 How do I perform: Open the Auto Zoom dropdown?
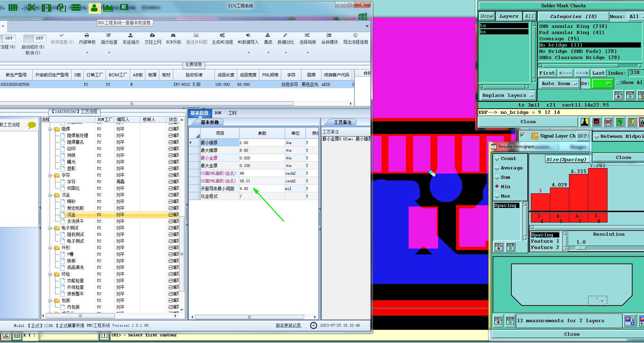[559, 84]
